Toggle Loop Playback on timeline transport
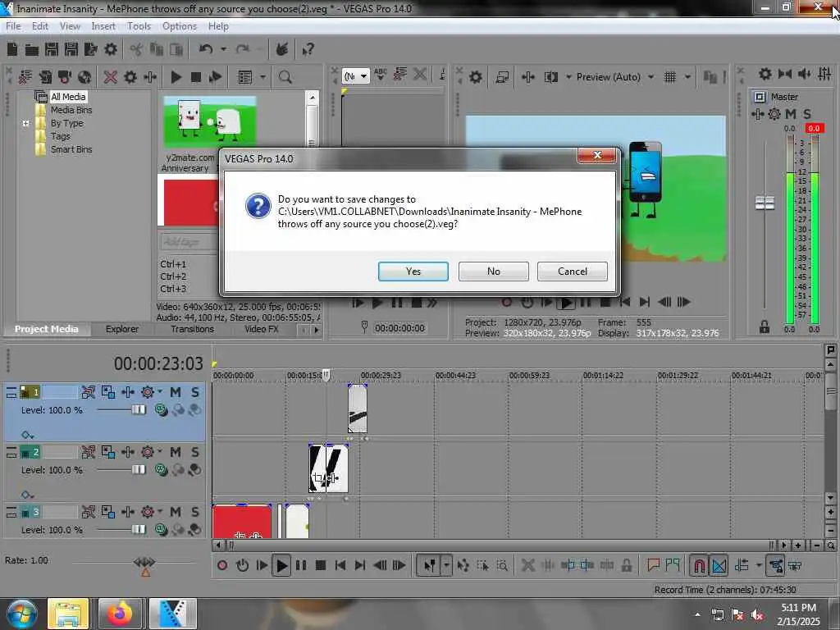This screenshot has width=840, height=630. point(242,566)
